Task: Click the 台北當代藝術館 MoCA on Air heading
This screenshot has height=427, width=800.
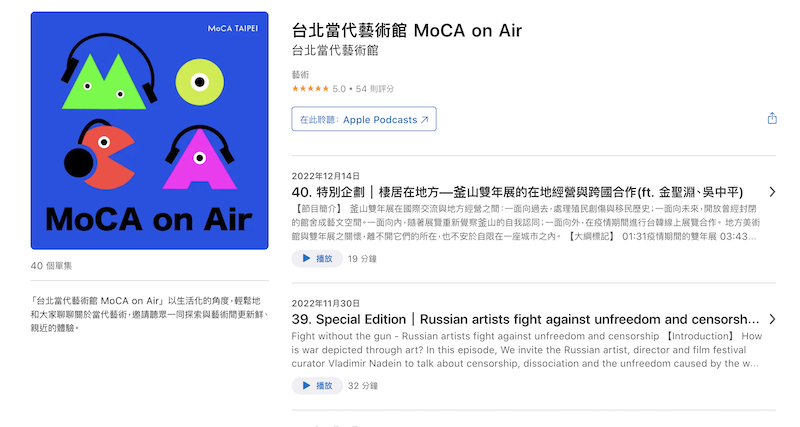Action: (x=407, y=29)
